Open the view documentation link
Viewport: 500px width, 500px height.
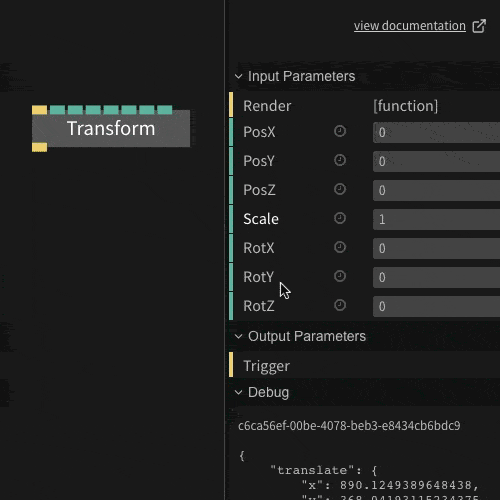[410, 26]
